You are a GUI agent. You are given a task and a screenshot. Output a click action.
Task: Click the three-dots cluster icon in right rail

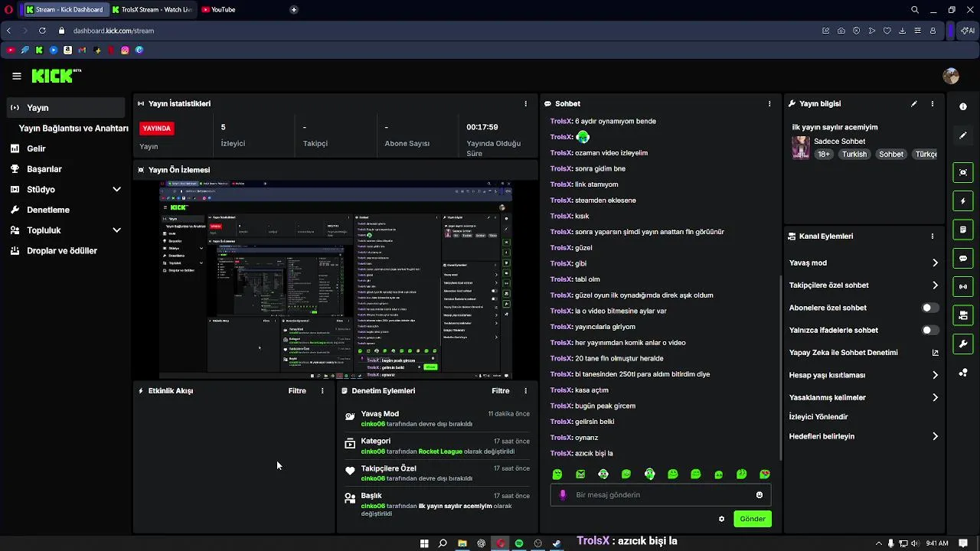pos(963,373)
